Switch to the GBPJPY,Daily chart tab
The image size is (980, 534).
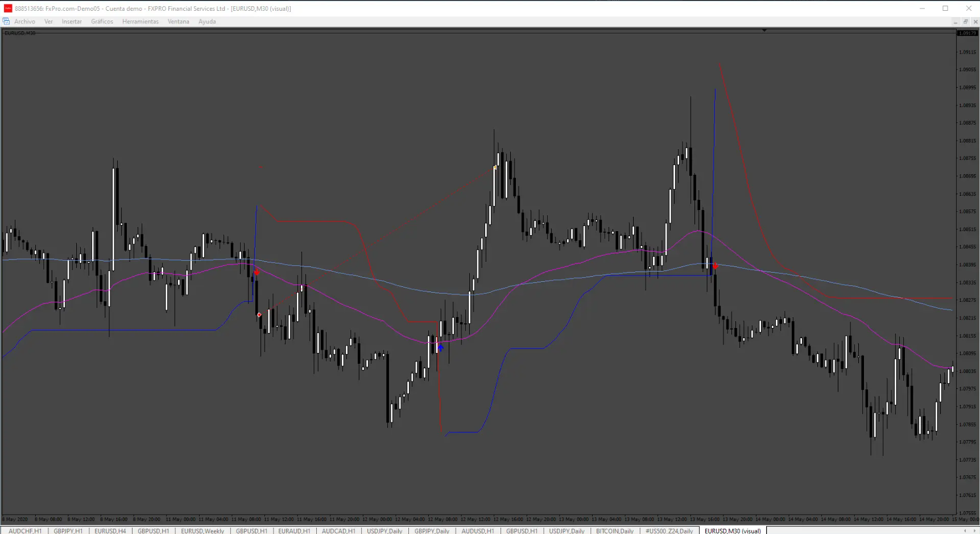pyautogui.click(x=432, y=531)
